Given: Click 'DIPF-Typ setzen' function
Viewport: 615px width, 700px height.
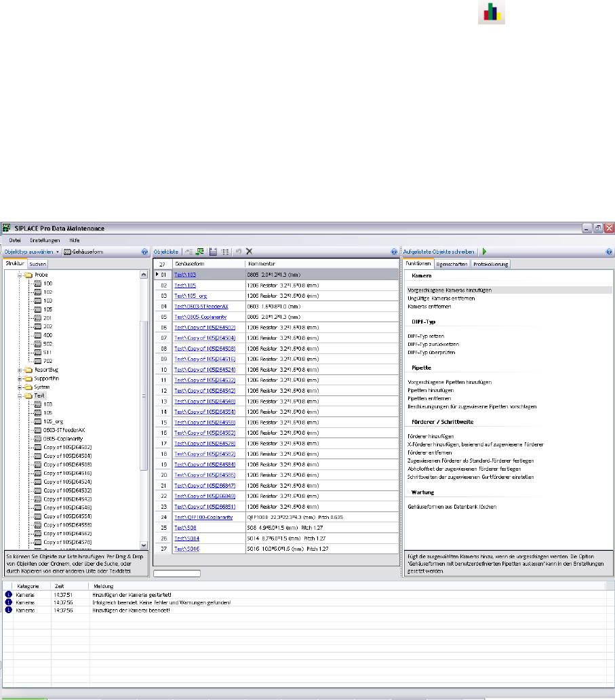Looking at the screenshot, I should 426,336.
